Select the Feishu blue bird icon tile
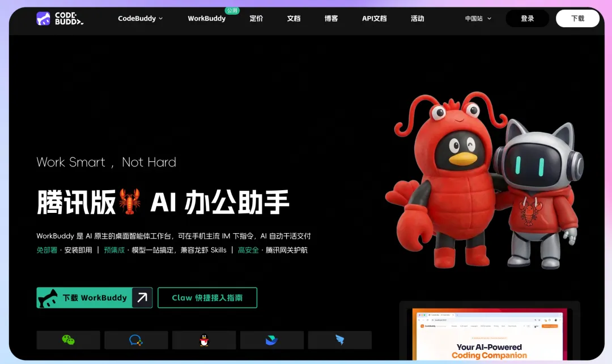Viewport: 612px width, 364px height. tap(272, 340)
